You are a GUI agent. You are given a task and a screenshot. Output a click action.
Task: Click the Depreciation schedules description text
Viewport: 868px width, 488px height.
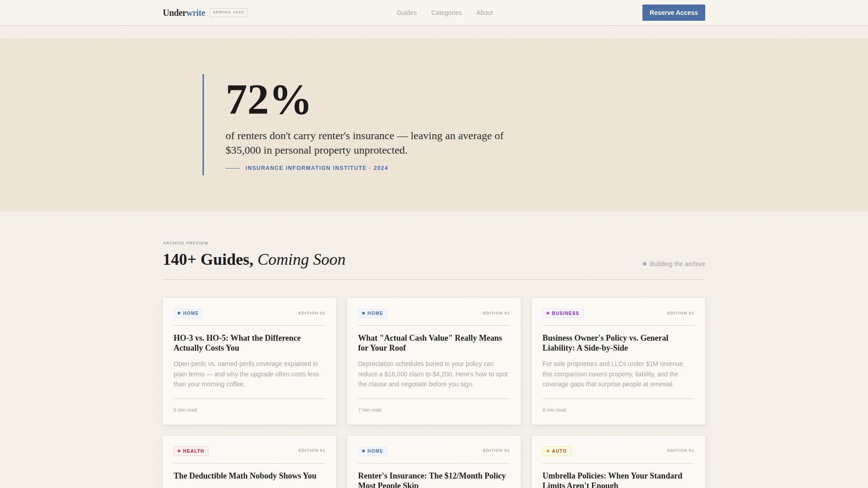[433, 374]
